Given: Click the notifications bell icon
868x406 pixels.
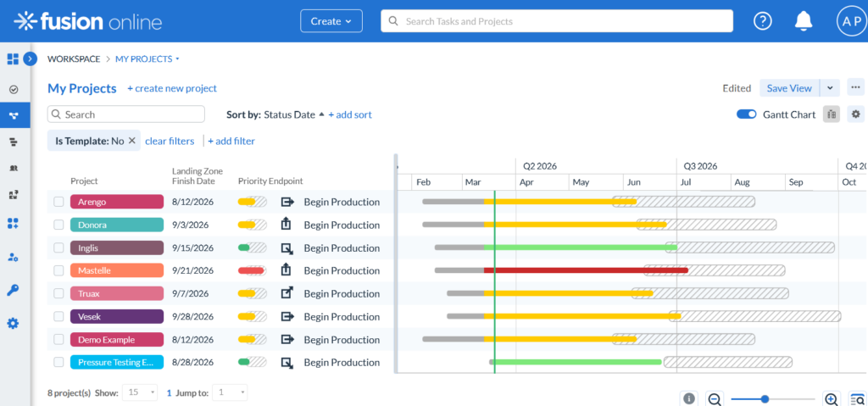Looking at the screenshot, I should pos(803,21).
